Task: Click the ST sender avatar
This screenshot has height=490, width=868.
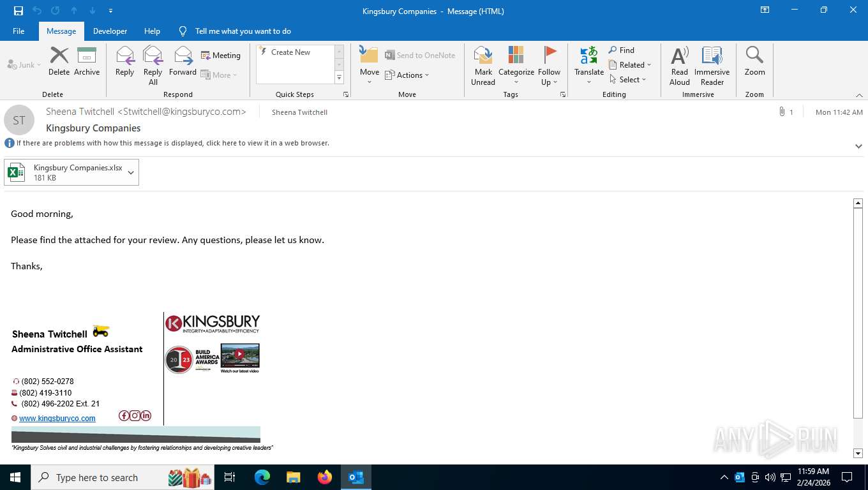Action: [19, 120]
